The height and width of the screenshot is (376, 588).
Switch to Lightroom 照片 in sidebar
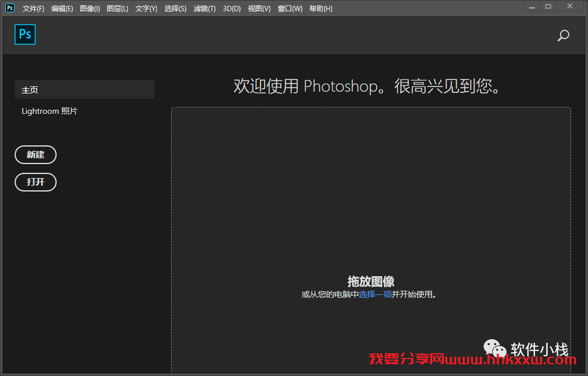point(50,111)
